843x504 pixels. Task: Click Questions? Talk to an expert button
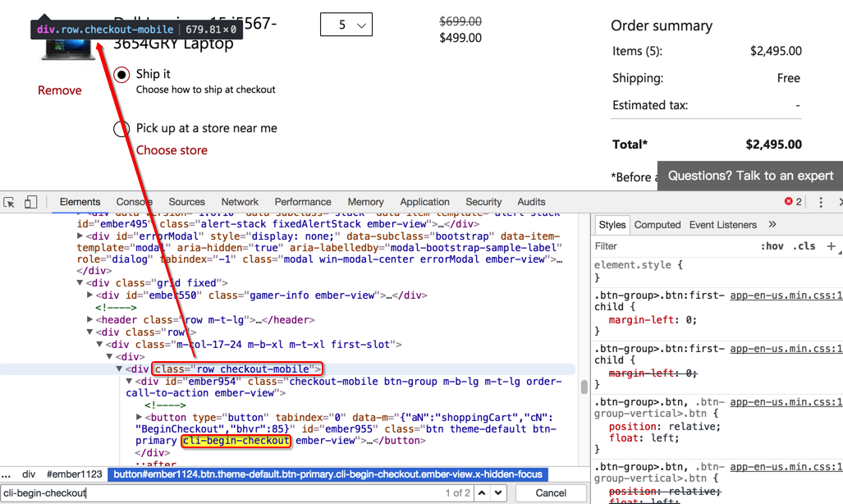[x=750, y=176]
